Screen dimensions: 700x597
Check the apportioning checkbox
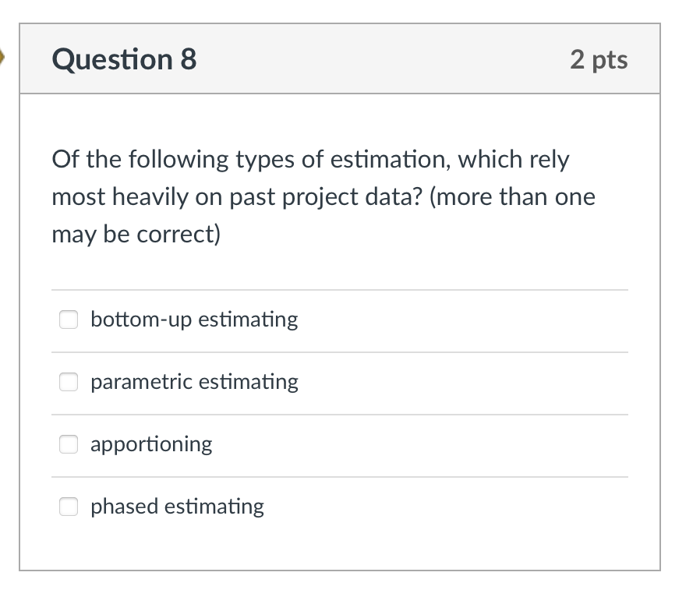pyautogui.click(x=69, y=444)
